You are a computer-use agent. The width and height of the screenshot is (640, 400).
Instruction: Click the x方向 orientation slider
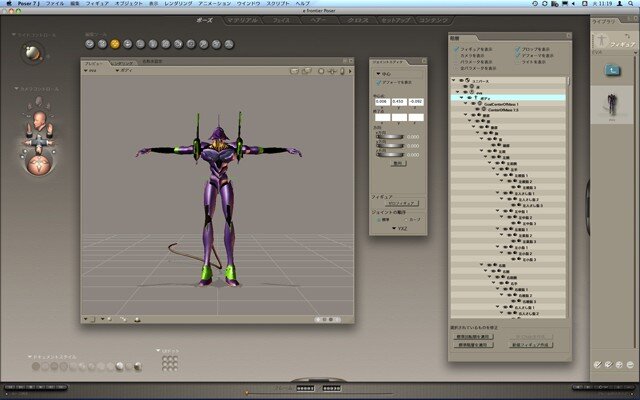(x=390, y=137)
